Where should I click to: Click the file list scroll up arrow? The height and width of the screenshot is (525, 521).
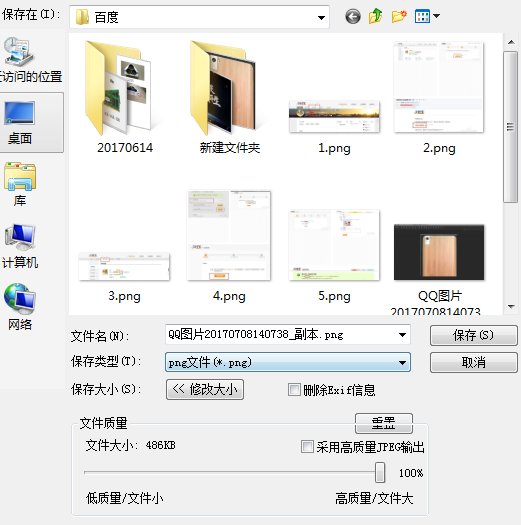(x=511, y=42)
